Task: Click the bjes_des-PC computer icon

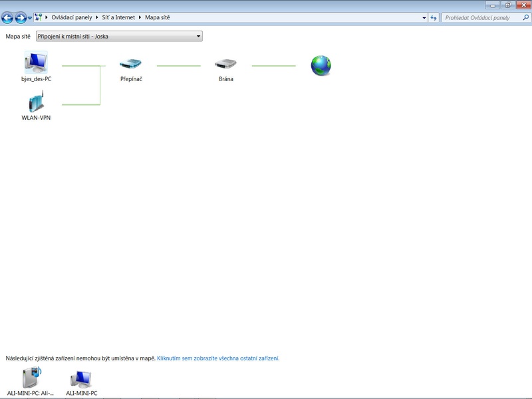Action: point(36,63)
